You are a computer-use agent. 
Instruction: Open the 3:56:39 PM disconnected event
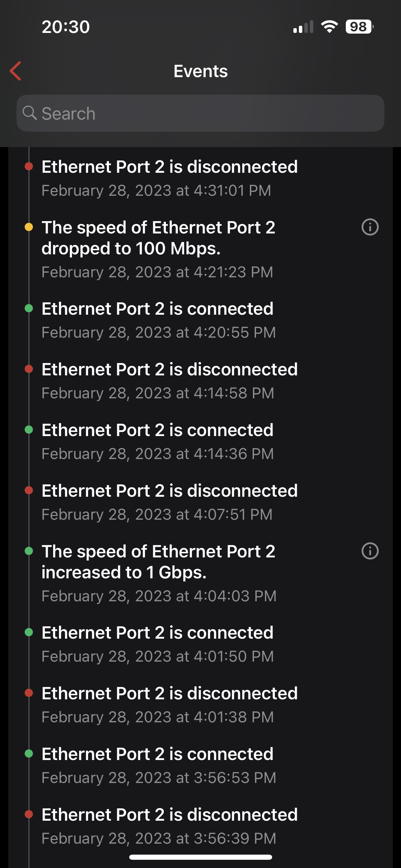point(170,826)
